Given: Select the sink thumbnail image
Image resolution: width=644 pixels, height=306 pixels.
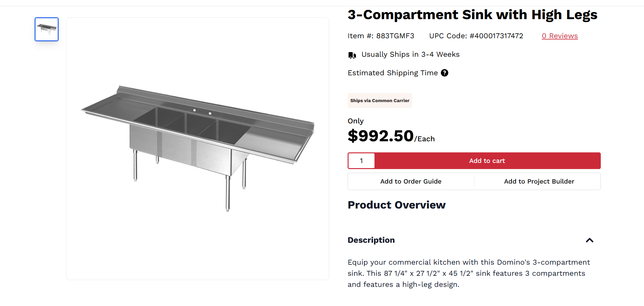Looking at the screenshot, I should [47, 29].
